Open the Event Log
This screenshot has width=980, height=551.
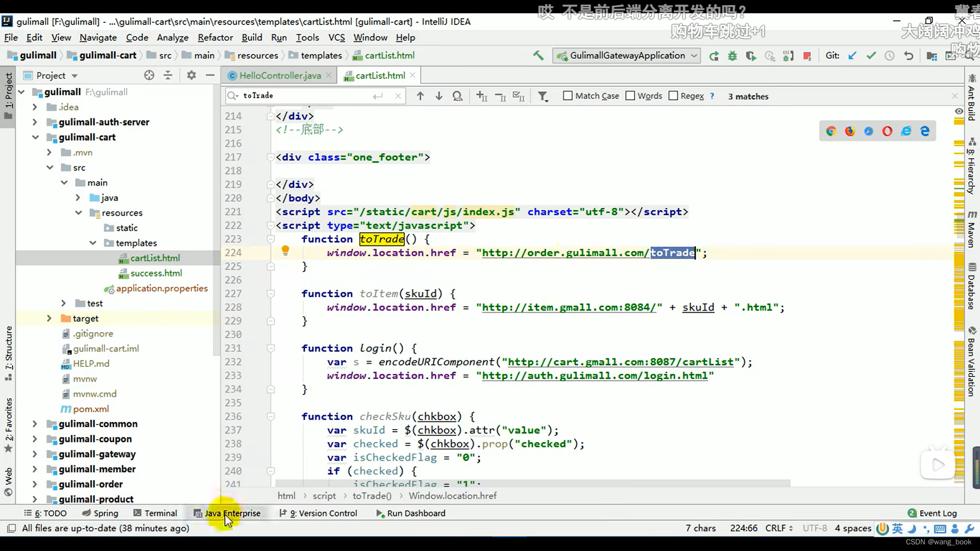point(932,513)
